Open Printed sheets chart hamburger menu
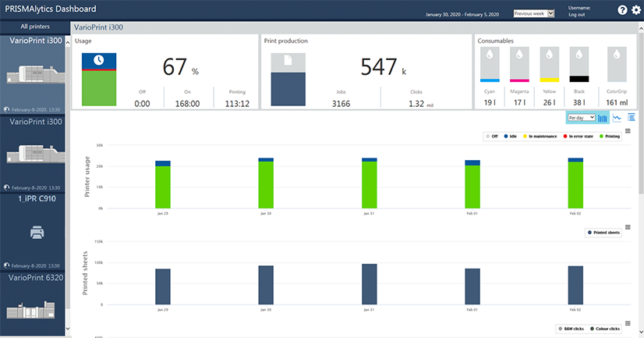The height and width of the screenshot is (338, 644). pyautogui.click(x=628, y=227)
